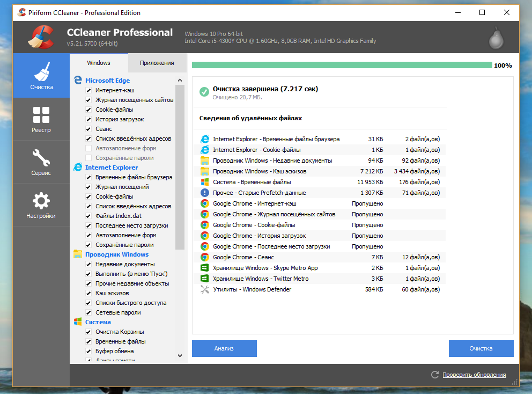Toggle the Edge История загрузок checkbox
The height and width of the screenshot is (394, 532).
coord(88,119)
